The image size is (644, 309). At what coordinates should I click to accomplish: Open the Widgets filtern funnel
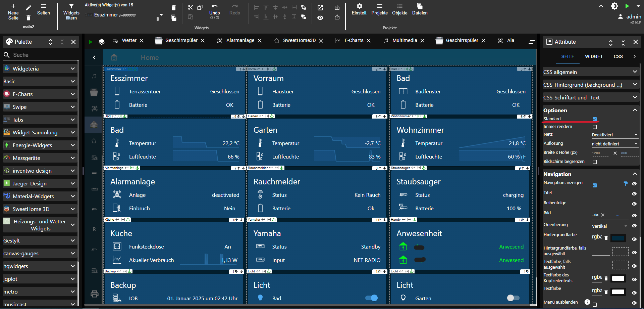pos(71,12)
